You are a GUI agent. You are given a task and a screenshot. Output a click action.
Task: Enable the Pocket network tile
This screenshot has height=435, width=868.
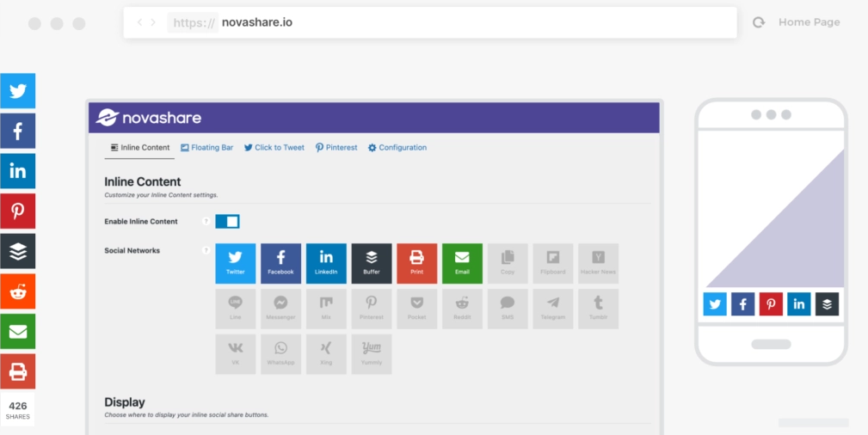[417, 309]
